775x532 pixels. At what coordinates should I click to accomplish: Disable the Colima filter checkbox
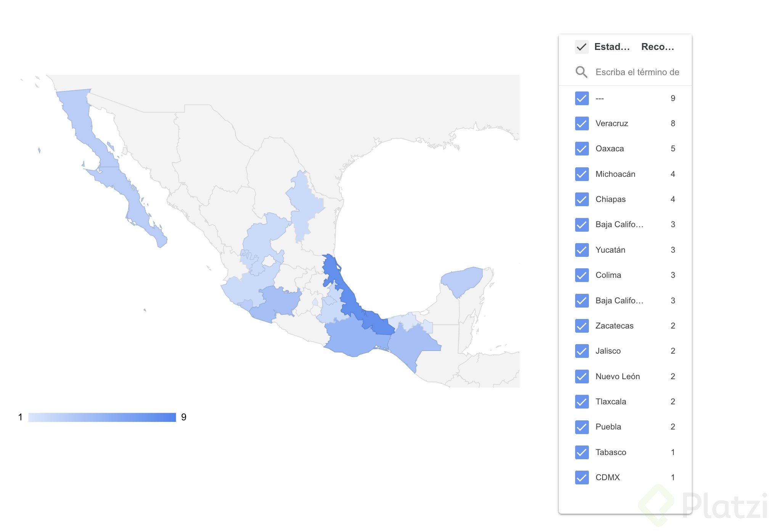582,275
